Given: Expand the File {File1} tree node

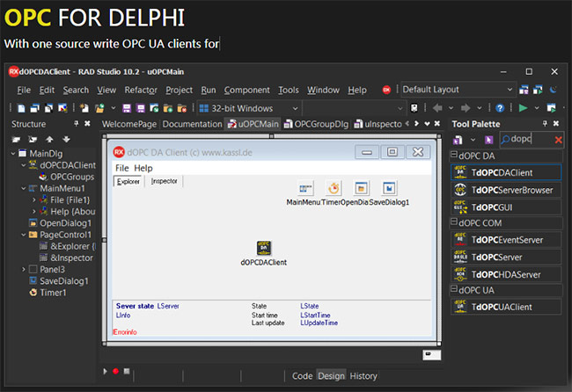Looking at the screenshot, I should [x=34, y=200].
